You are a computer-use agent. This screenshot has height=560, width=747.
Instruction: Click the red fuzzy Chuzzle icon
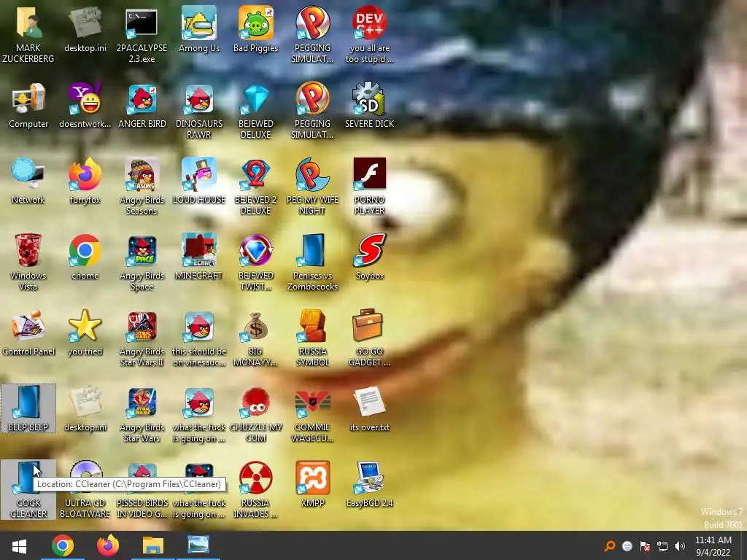click(x=255, y=402)
